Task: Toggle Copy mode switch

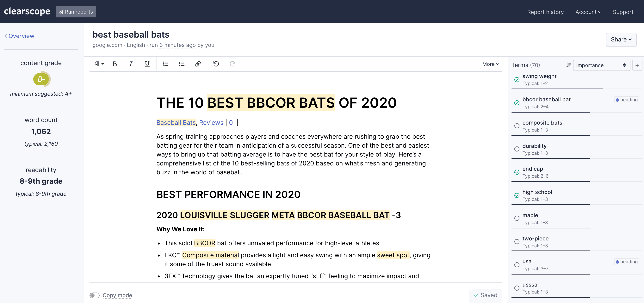Action: (x=95, y=295)
